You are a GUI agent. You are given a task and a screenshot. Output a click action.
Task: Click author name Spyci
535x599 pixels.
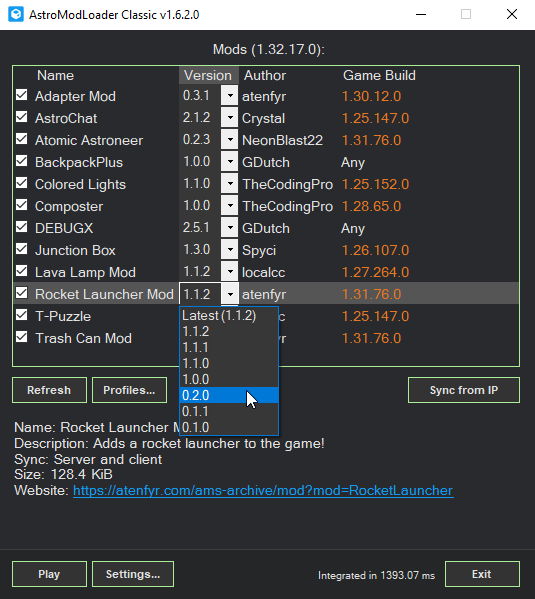(x=259, y=251)
